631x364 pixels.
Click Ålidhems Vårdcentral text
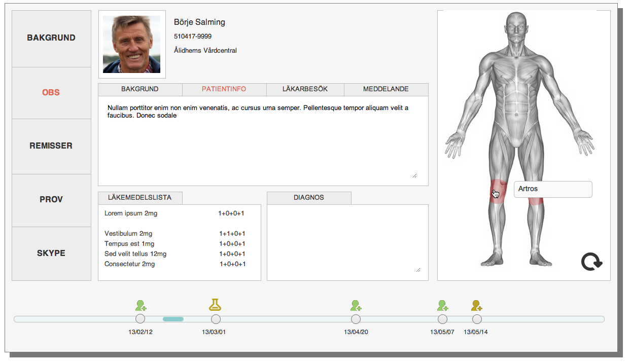pyautogui.click(x=205, y=51)
